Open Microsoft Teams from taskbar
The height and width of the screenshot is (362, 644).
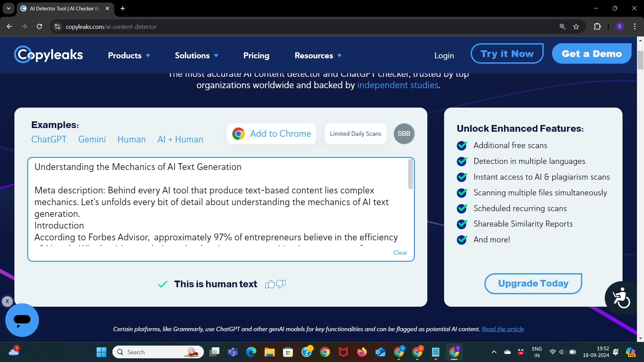click(232, 352)
